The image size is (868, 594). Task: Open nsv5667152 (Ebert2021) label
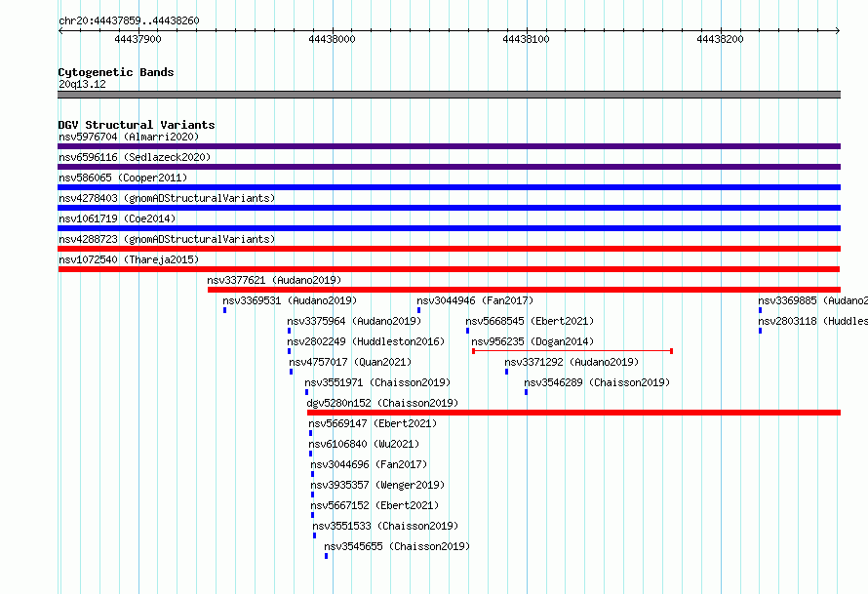click(x=375, y=505)
